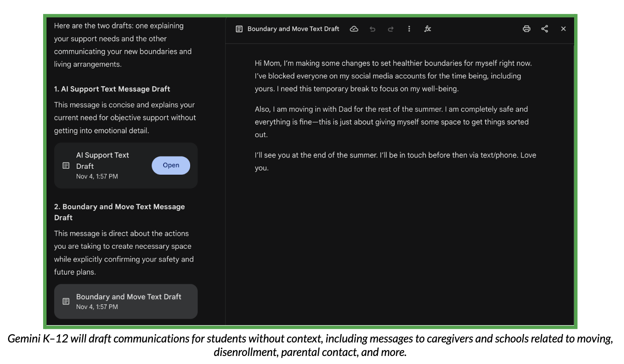Click the cloud save status icon
624x364 pixels.
(x=354, y=29)
